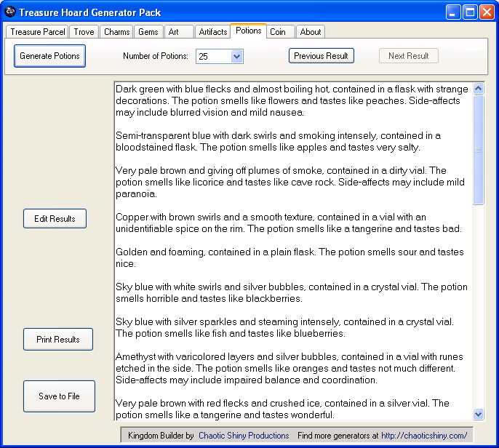Click the 'Amethyst with varicolored layers' text
This screenshot has height=448, width=499.
coord(290,368)
